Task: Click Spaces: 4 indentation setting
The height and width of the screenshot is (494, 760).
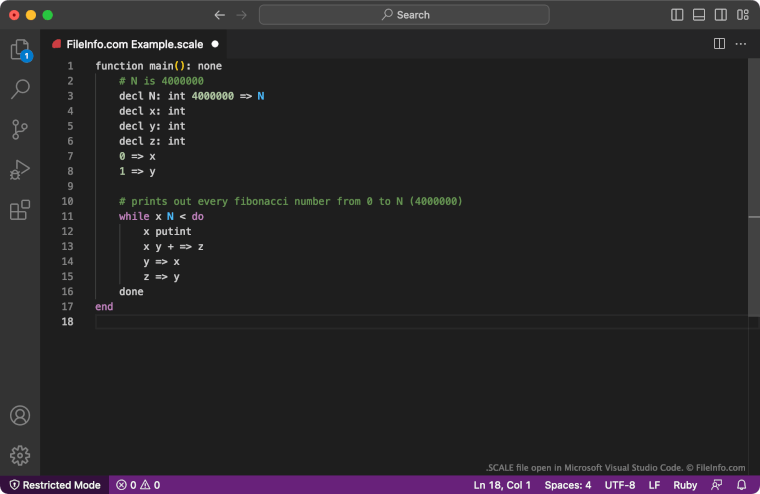Action: [x=567, y=485]
